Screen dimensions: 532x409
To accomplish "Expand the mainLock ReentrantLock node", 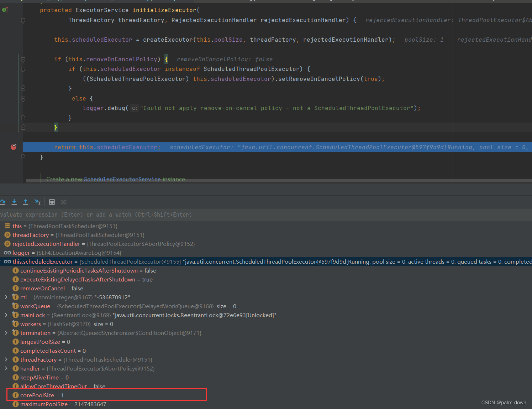I will pos(6,315).
